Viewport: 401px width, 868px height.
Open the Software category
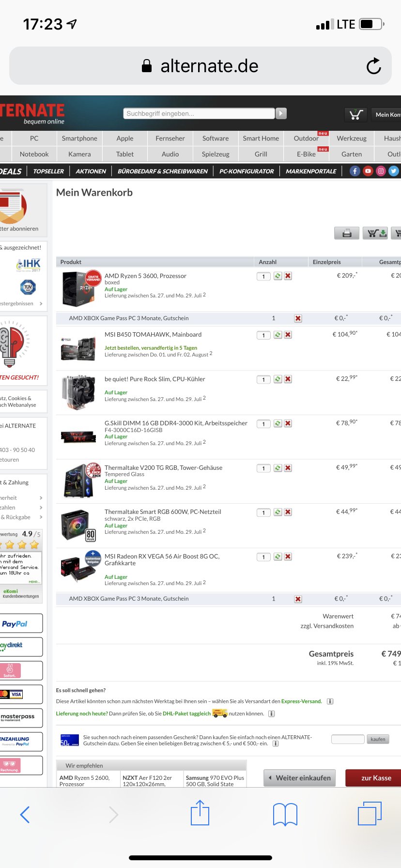tap(216, 139)
